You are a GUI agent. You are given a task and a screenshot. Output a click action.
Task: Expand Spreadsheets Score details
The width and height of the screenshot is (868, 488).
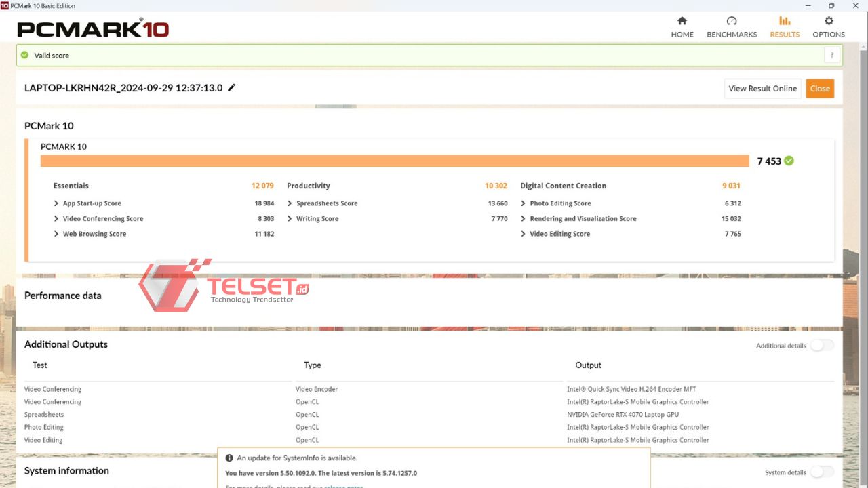[x=290, y=203]
